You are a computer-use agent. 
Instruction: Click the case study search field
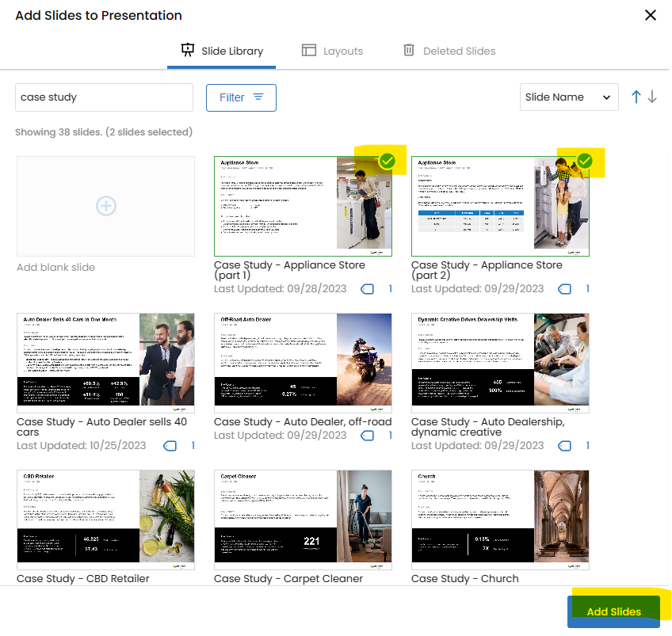click(x=104, y=97)
